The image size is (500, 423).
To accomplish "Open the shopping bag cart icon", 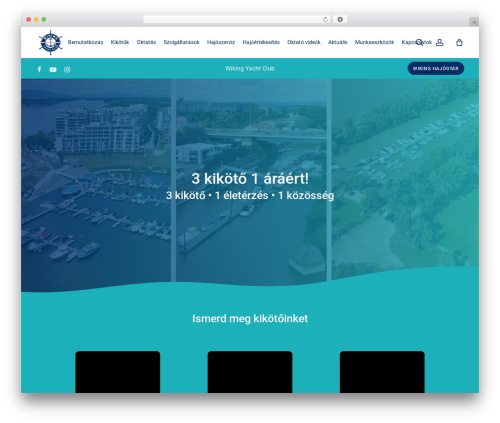I will tap(459, 42).
